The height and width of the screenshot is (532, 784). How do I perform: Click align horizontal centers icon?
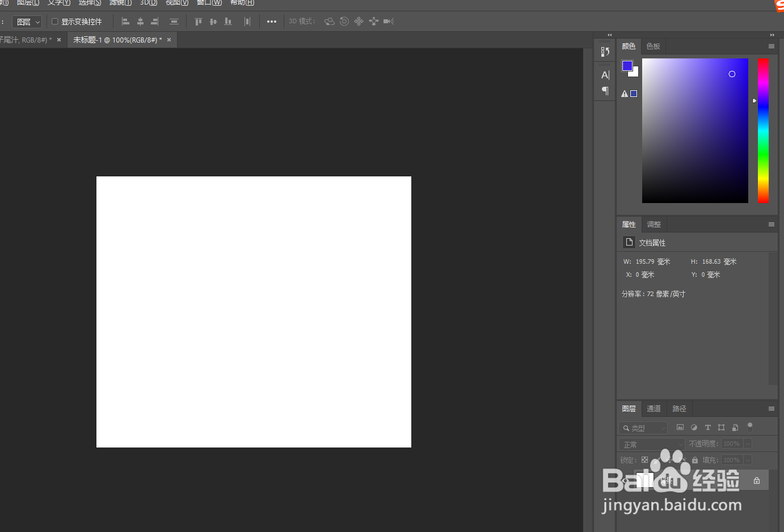click(140, 22)
